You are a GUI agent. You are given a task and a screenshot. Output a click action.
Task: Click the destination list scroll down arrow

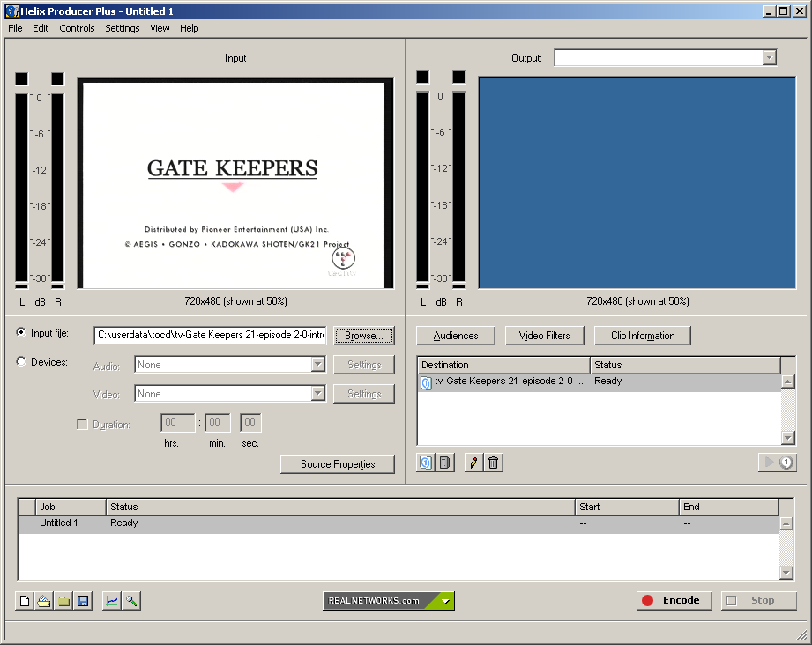pyautogui.click(x=787, y=438)
